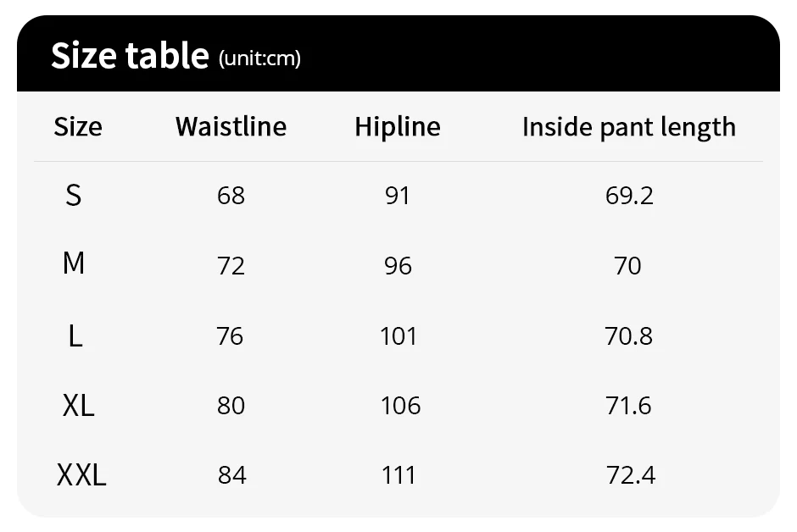The height and width of the screenshot is (532, 797).
Task: Click the unit:cm label
Action: pyautogui.click(x=259, y=58)
